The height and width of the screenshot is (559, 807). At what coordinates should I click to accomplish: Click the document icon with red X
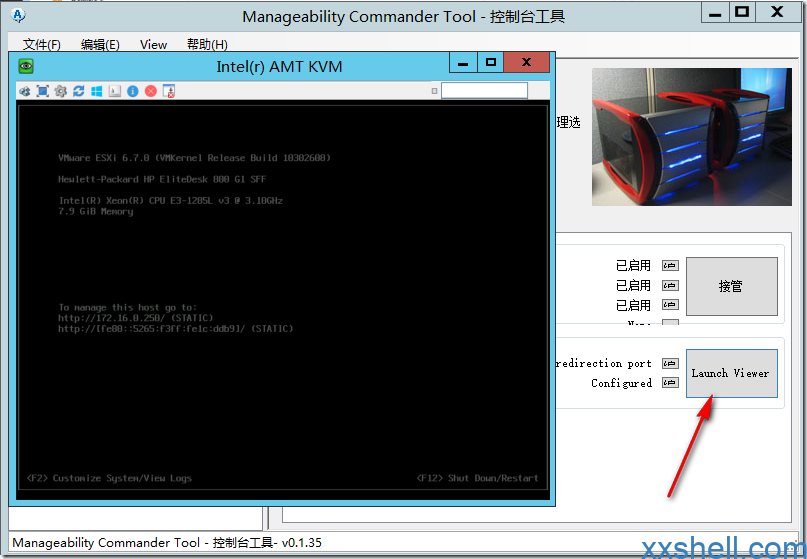click(169, 91)
